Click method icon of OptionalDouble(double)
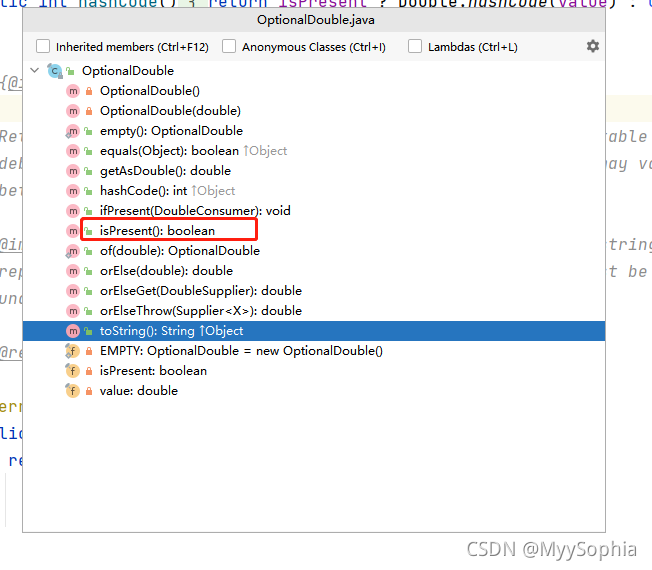 tap(73, 111)
